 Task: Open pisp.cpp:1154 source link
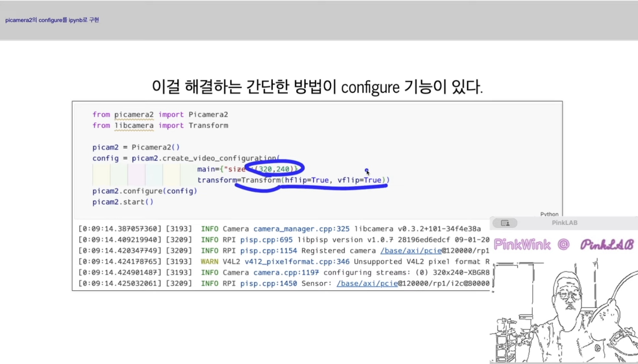[268, 251]
